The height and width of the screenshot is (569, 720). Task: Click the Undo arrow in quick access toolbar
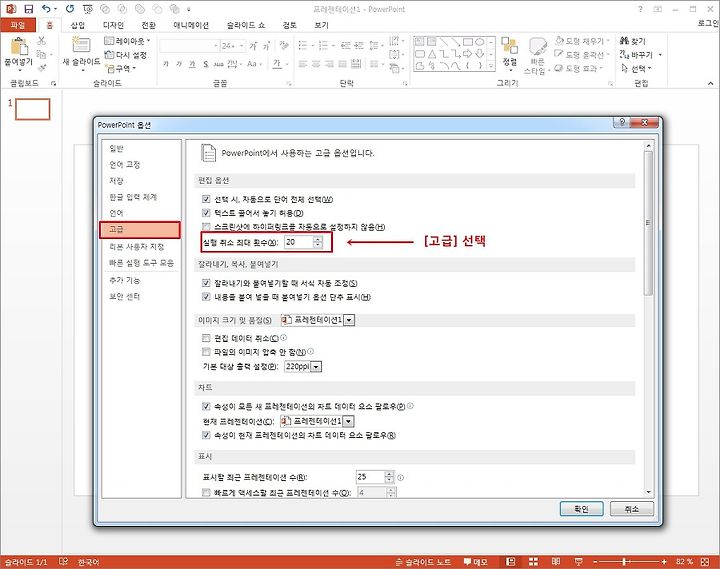(46, 9)
